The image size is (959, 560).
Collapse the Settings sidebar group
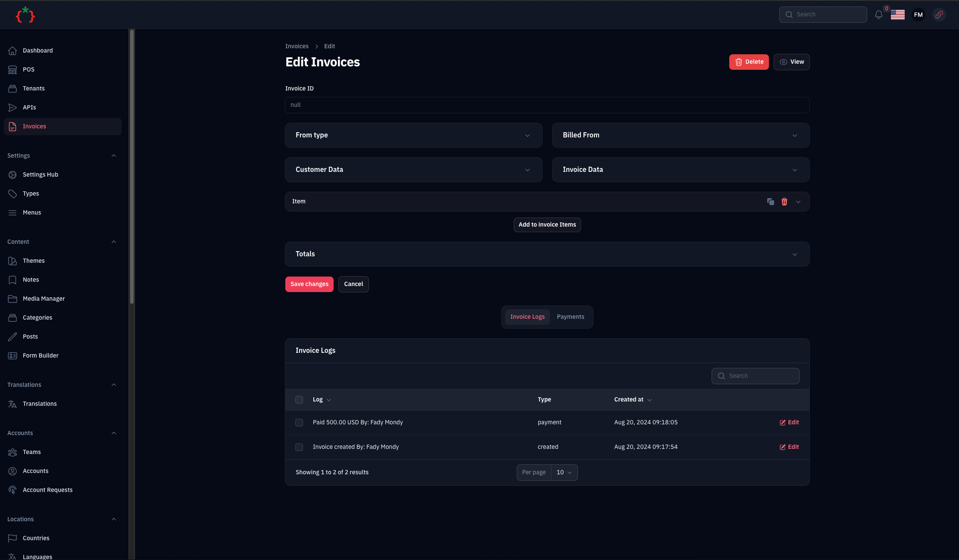113,156
